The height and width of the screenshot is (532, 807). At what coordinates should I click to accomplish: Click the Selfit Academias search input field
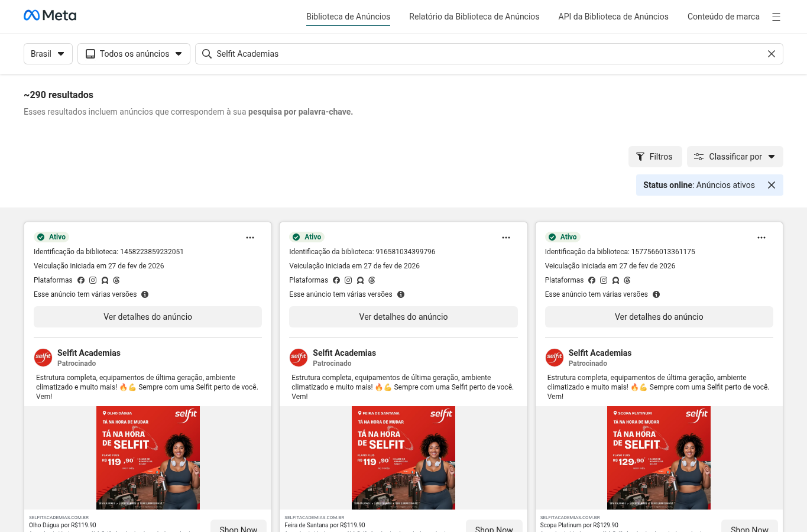[x=489, y=54]
